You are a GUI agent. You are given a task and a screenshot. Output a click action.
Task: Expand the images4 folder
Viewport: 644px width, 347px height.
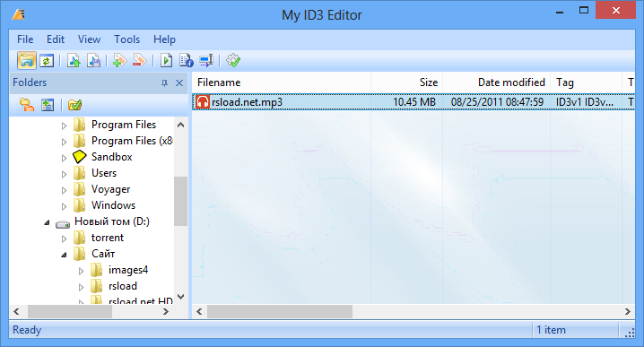[x=81, y=271]
